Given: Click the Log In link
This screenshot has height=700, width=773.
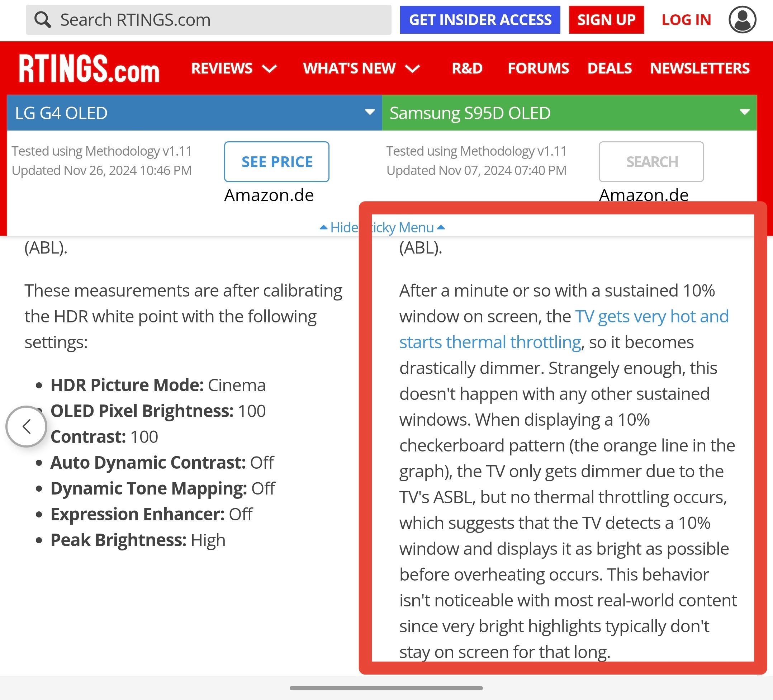Looking at the screenshot, I should click(686, 20).
